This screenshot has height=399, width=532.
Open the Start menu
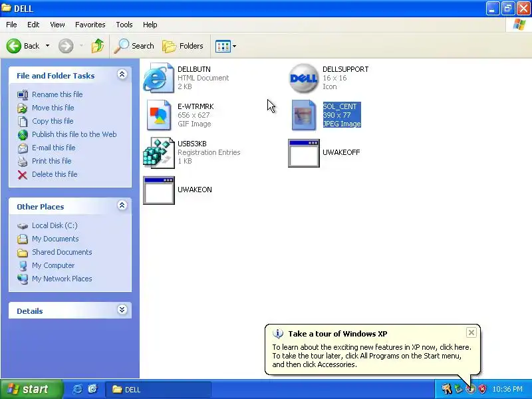(31, 389)
